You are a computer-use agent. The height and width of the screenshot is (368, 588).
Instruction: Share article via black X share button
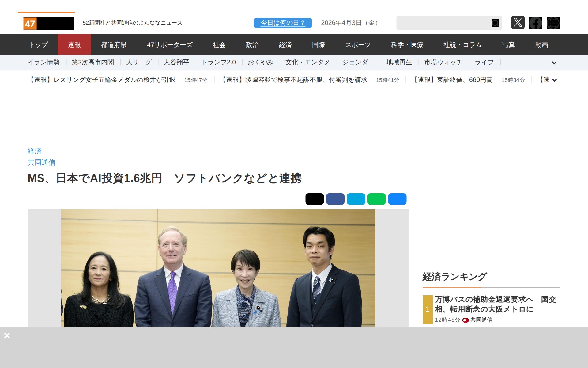pyautogui.click(x=314, y=199)
